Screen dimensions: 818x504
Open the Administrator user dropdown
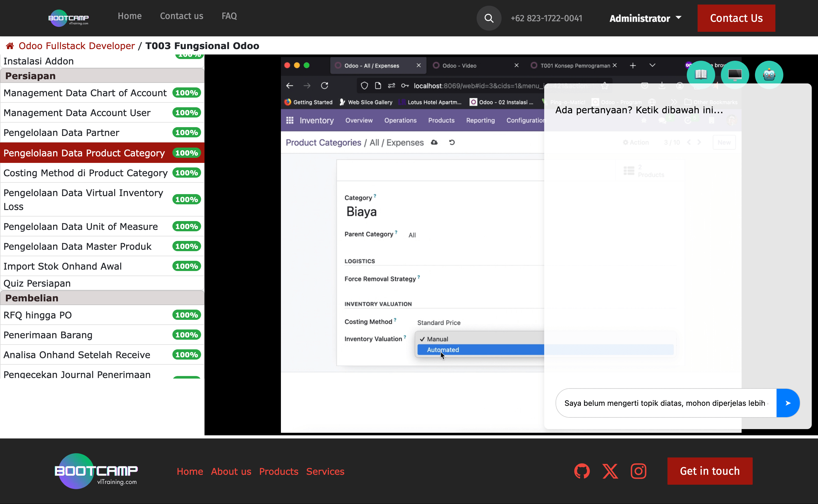(x=645, y=18)
